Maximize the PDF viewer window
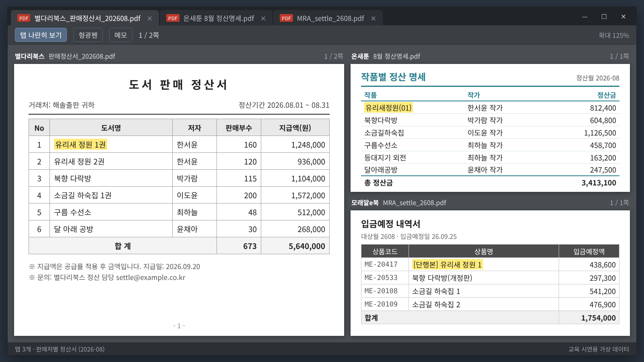 pos(604,17)
